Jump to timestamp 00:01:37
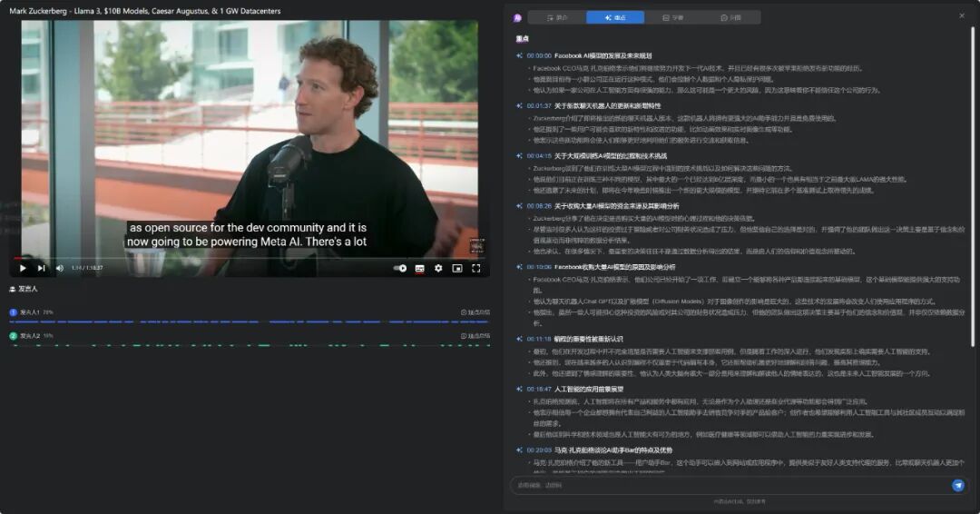The image size is (980, 514). [539, 105]
